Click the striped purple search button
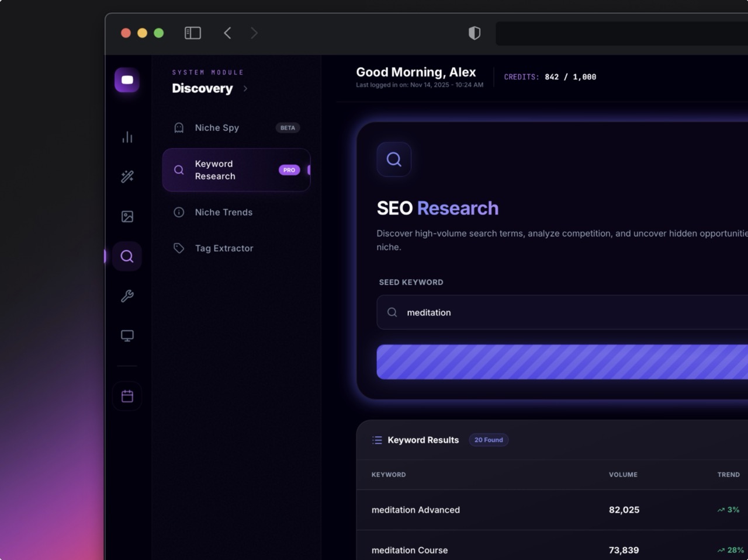 [x=562, y=362]
